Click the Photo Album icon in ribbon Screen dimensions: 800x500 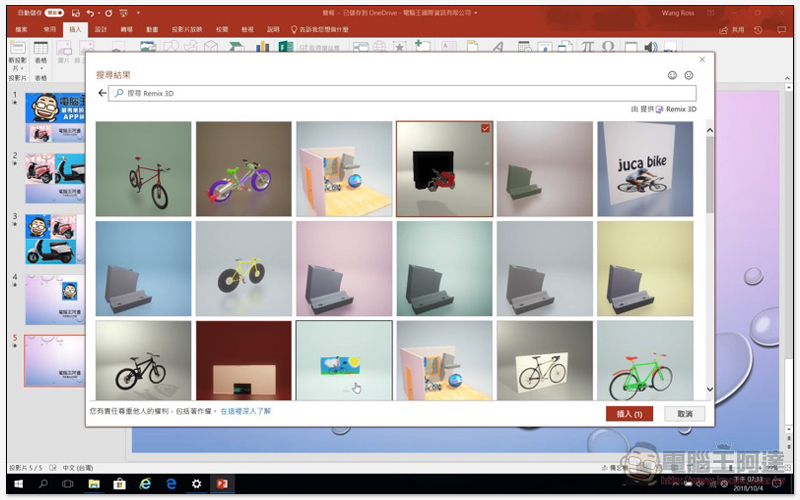coord(148,47)
